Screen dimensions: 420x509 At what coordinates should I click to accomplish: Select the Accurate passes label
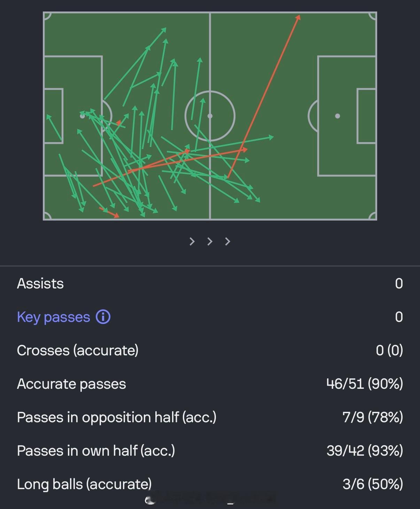[x=71, y=384]
